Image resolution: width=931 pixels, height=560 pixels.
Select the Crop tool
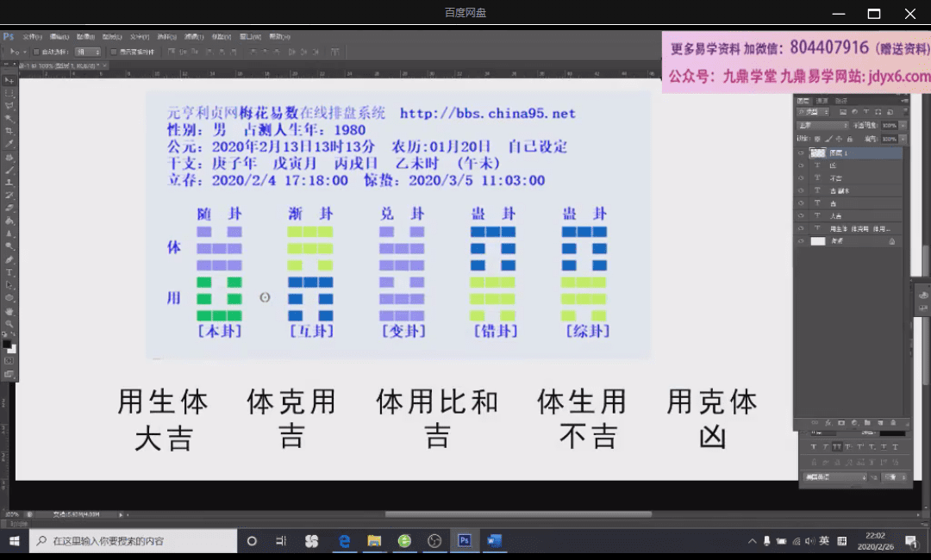pyautogui.click(x=9, y=130)
